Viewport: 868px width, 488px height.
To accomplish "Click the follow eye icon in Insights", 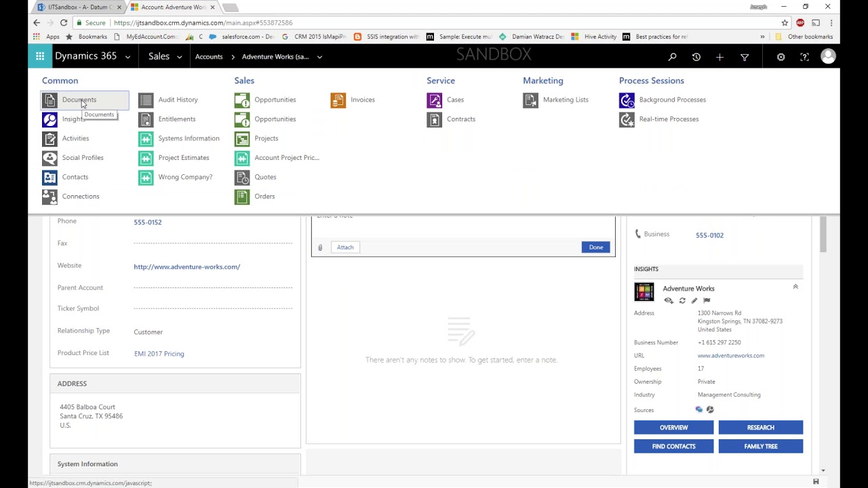I will click(x=669, y=301).
